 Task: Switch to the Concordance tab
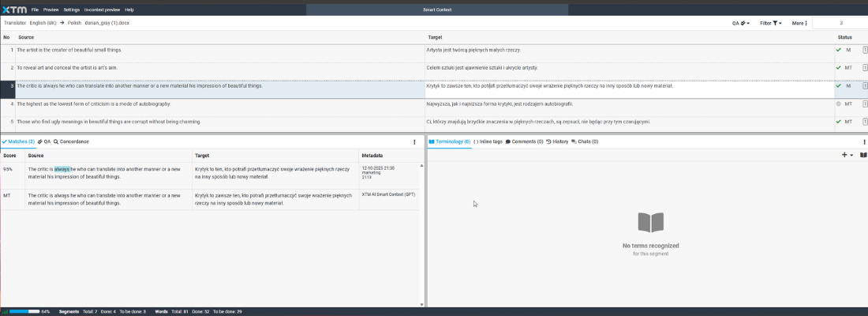tap(71, 141)
